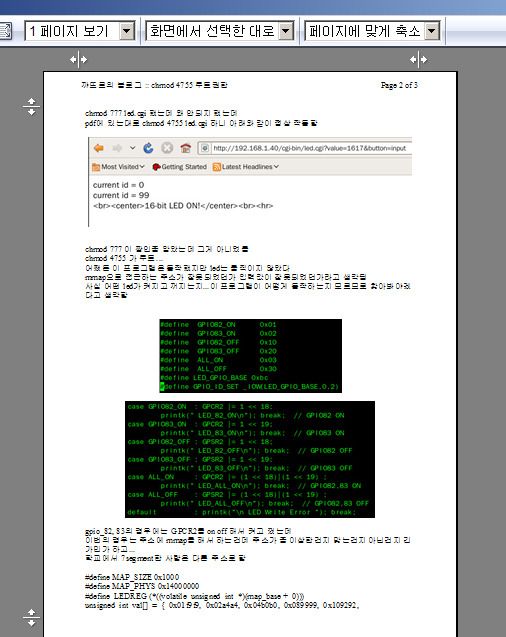
Task: Click the home icon in the embedded browser
Action: (x=186, y=148)
